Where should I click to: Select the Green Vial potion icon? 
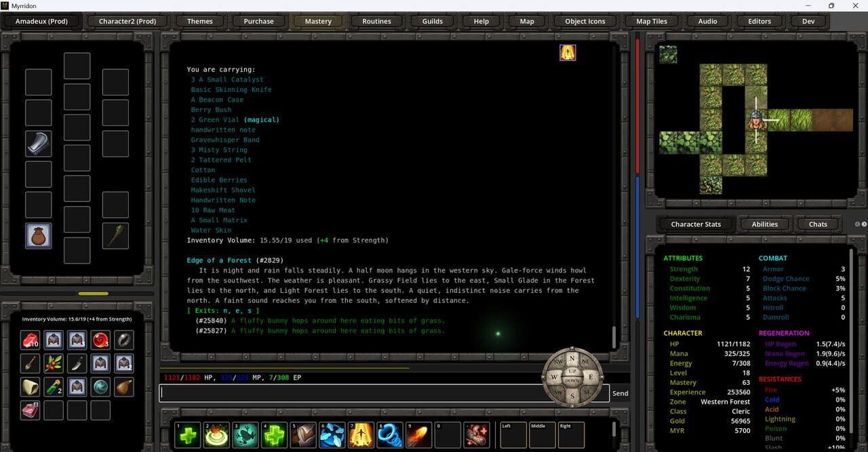[x=54, y=387]
